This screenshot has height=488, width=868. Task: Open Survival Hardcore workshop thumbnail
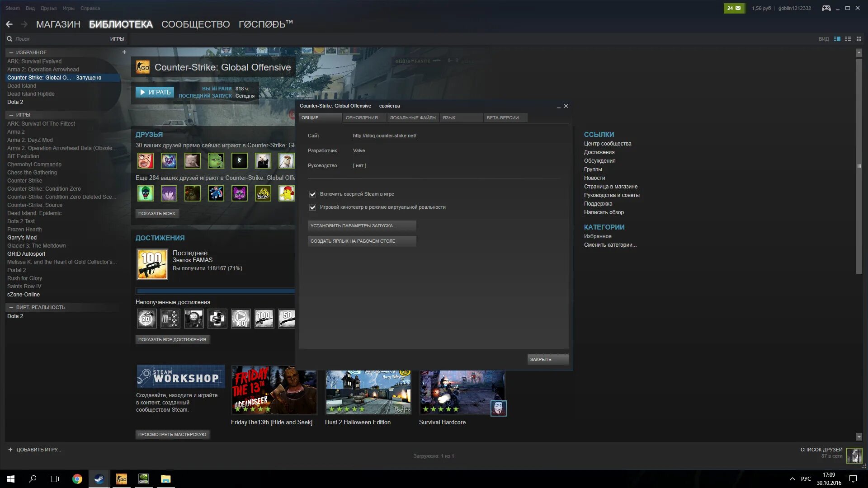[x=462, y=392]
